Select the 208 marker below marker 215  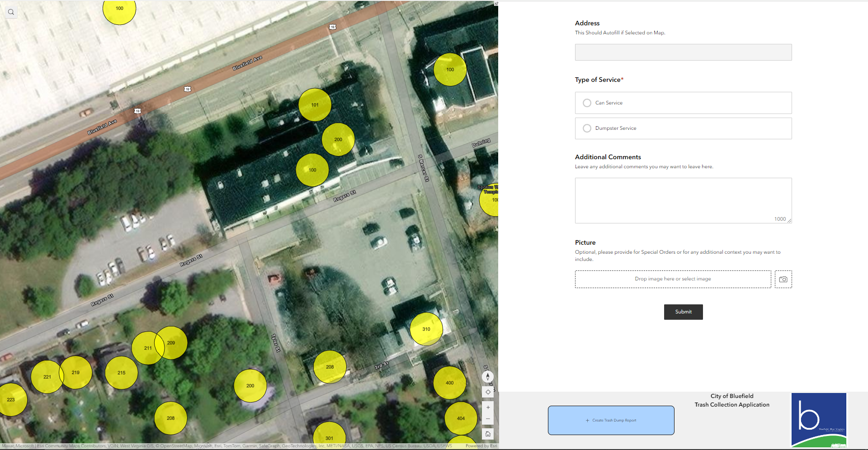[x=170, y=418]
